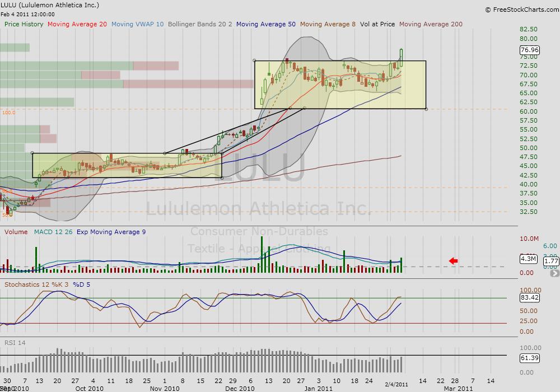Click the gray scroll-right chevron icon
This screenshot has height=392, width=560.
pos(555,273)
